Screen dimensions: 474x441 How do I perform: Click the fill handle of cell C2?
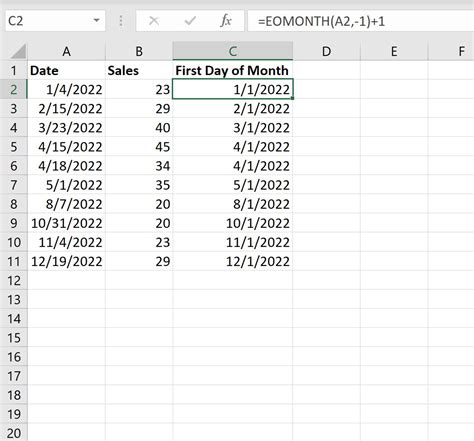(x=293, y=99)
